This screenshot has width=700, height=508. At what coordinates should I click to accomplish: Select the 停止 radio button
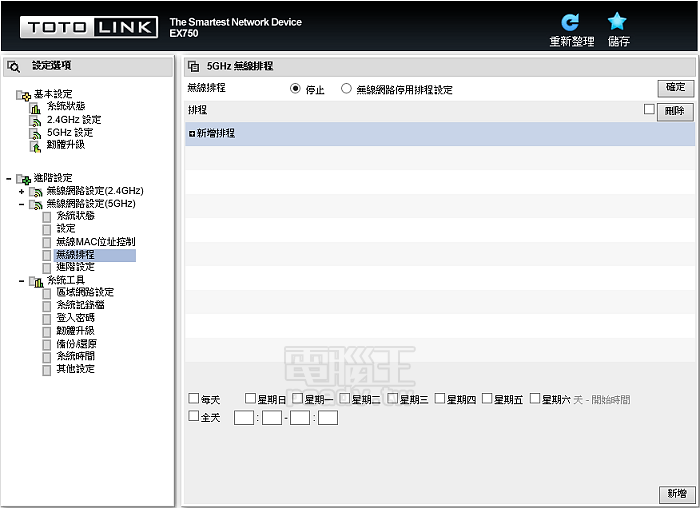295,89
